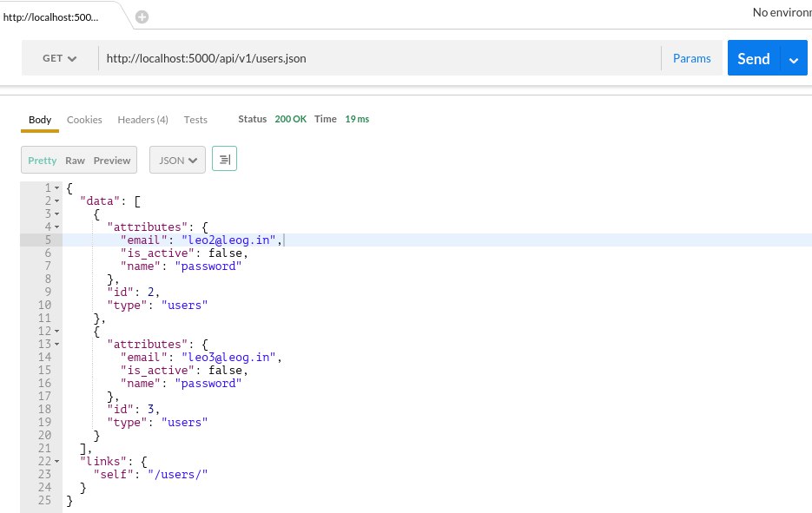This screenshot has height=513, width=812.
Task: Click the 200 OK status text
Action: 291,119
